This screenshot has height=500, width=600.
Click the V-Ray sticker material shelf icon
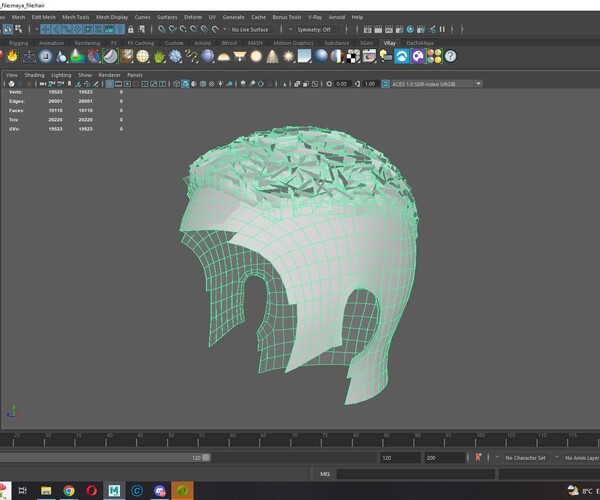pyautogui.click(x=110, y=56)
